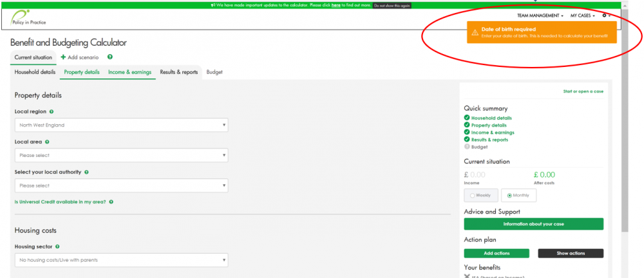Select the Monthly radio option
644x278 pixels.
509,195
